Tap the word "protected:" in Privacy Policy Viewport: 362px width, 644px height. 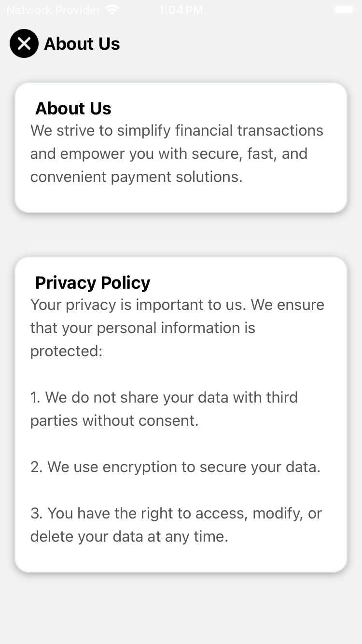click(x=67, y=351)
